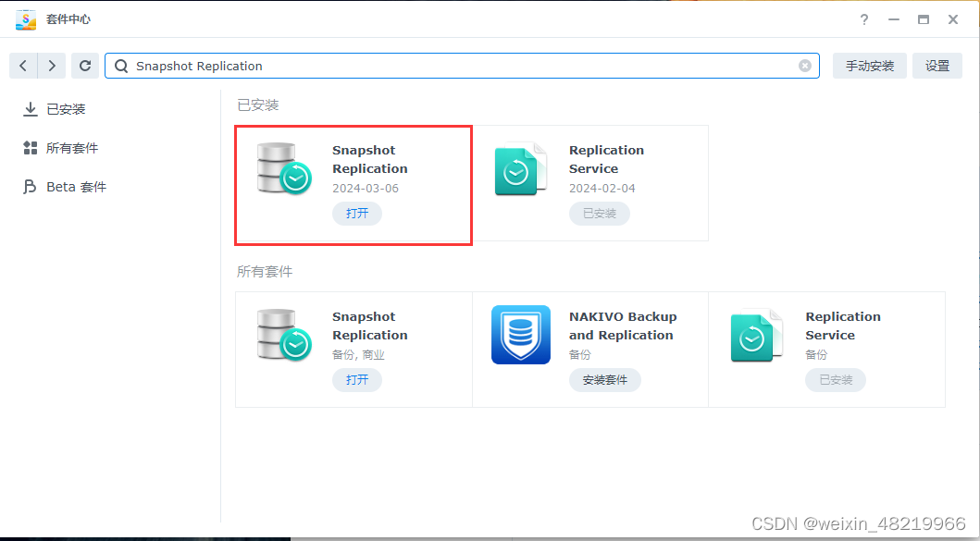Click the installed Replication Service package icon
Screen dimensions: 980x541
(521, 168)
